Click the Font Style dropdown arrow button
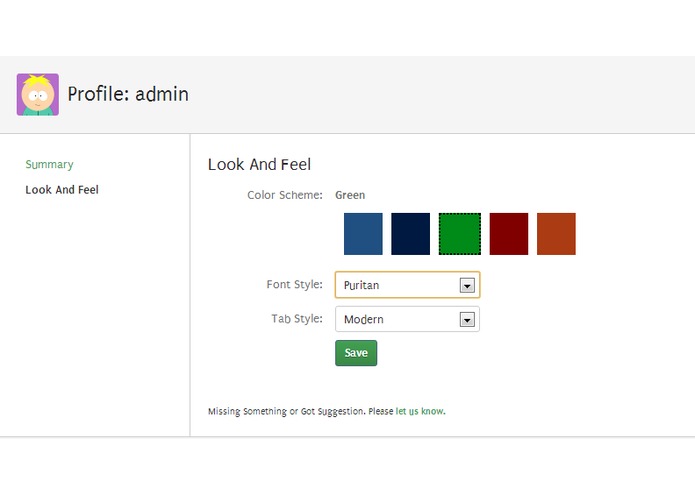695x494 pixels. (x=467, y=285)
